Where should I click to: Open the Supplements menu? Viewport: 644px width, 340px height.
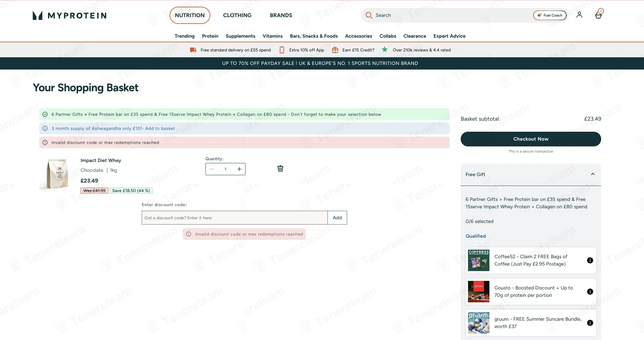click(x=240, y=36)
